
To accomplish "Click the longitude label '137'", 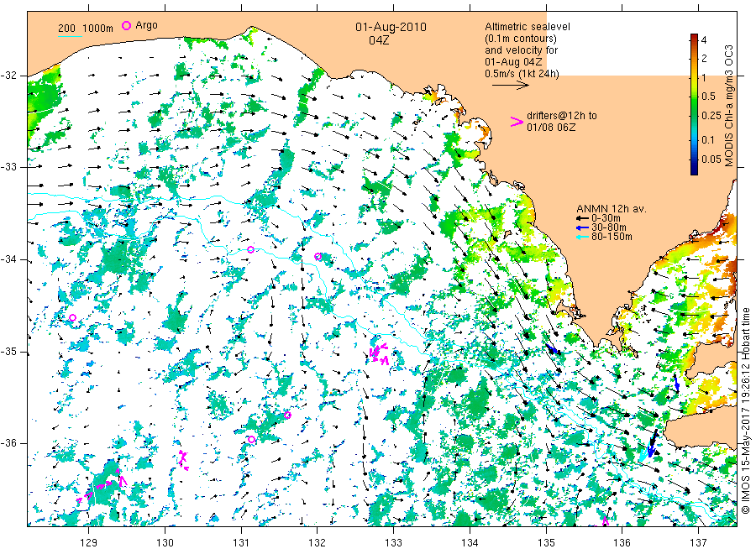I will coord(698,543).
